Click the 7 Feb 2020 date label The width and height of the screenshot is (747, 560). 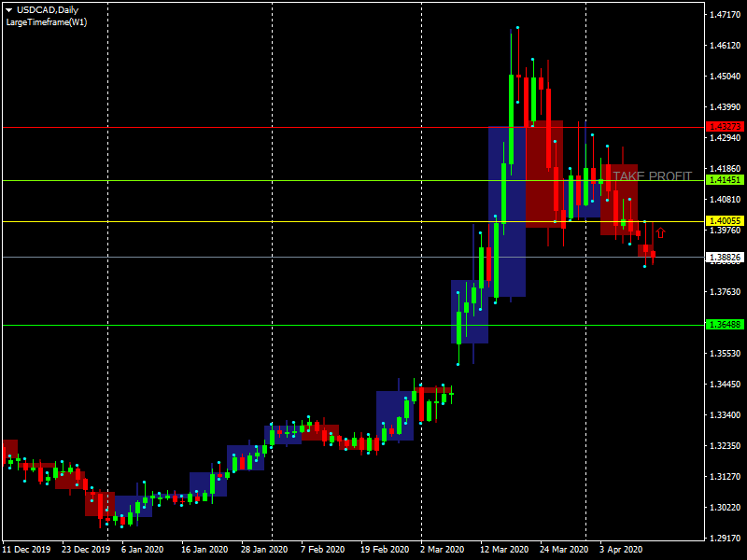(x=322, y=550)
